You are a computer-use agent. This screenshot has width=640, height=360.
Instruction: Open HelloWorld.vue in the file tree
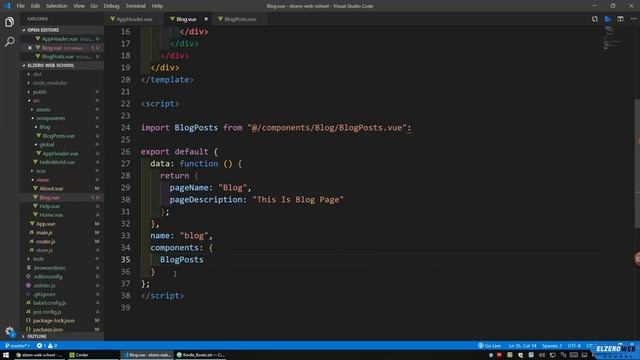coord(57,162)
